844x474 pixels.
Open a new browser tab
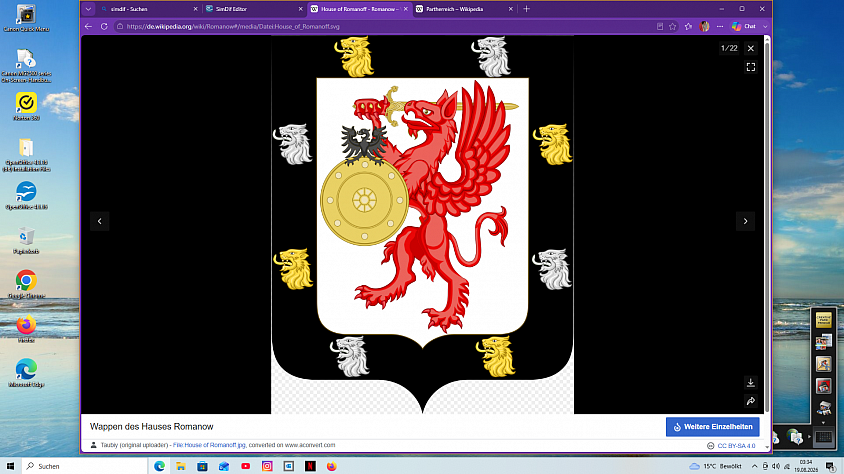pos(526,9)
